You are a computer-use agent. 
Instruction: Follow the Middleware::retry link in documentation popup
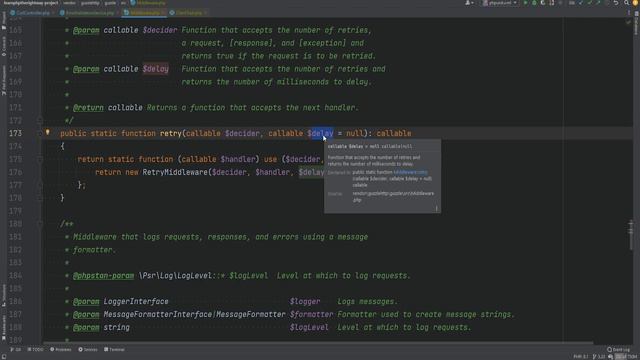coord(410,172)
